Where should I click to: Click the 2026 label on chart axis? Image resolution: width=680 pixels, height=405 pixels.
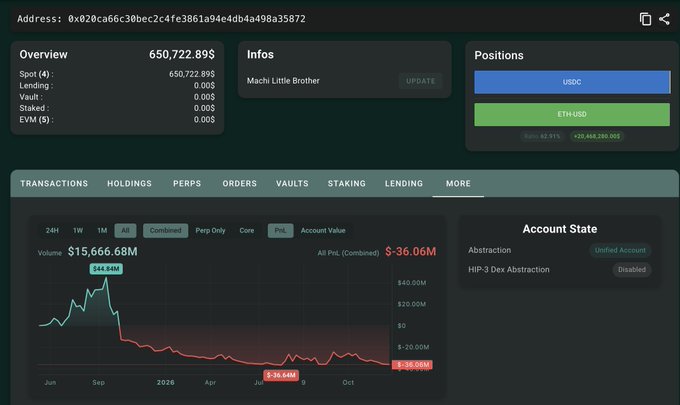coord(166,382)
